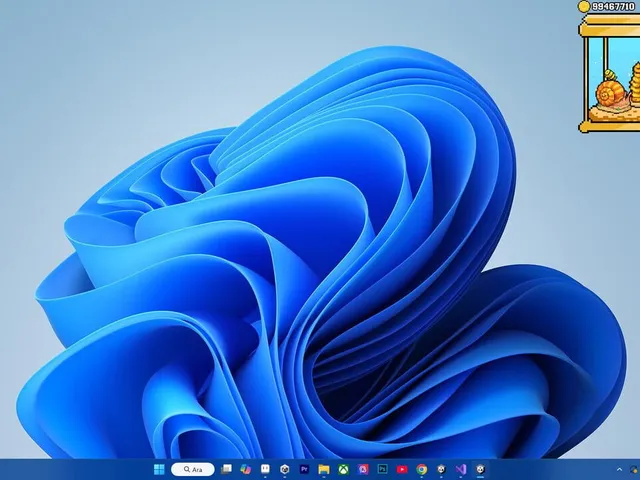Open the Unity cube icon
This screenshot has height=480, width=640.
[x=284, y=469]
